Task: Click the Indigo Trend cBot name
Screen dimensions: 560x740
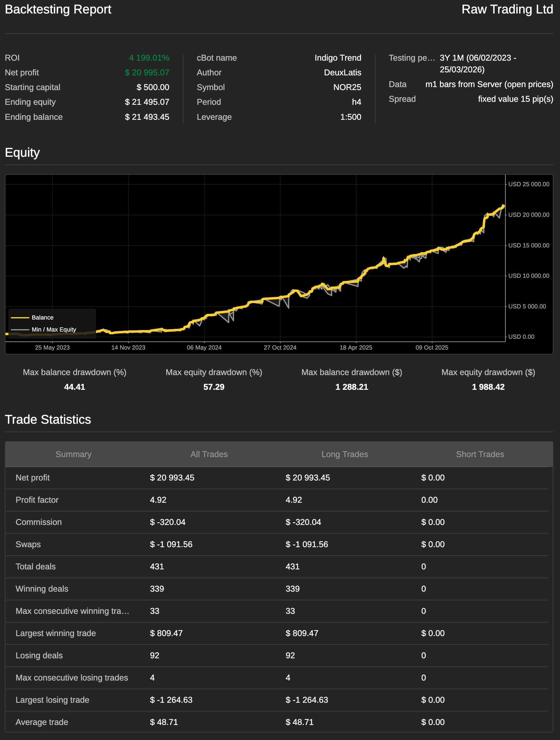Action: click(x=338, y=58)
